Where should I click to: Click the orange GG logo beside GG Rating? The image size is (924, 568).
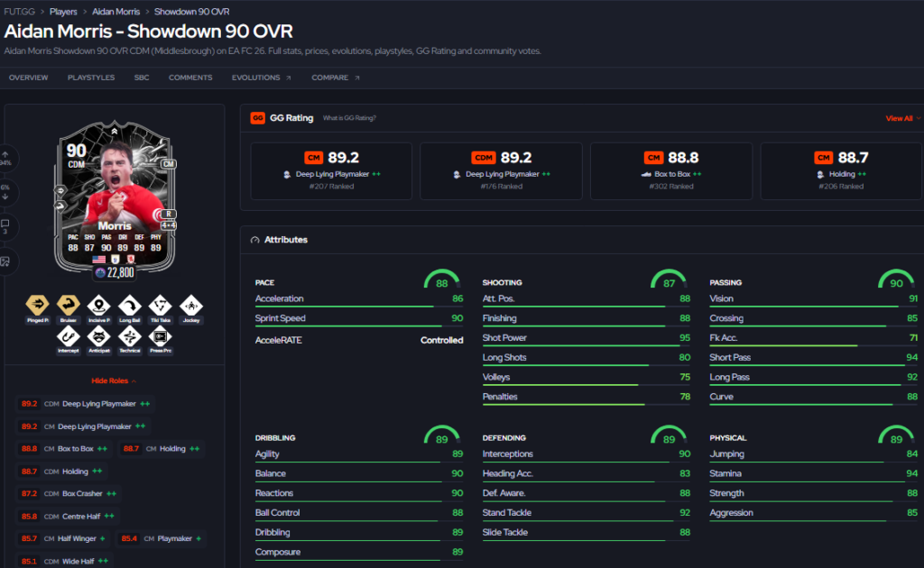pyautogui.click(x=257, y=118)
